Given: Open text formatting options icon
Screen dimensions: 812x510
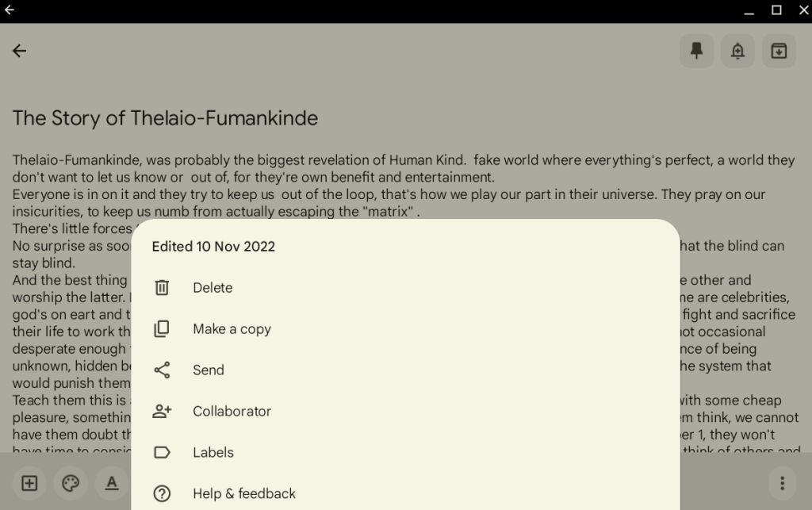Looking at the screenshot, I should (x=112, y=483).
